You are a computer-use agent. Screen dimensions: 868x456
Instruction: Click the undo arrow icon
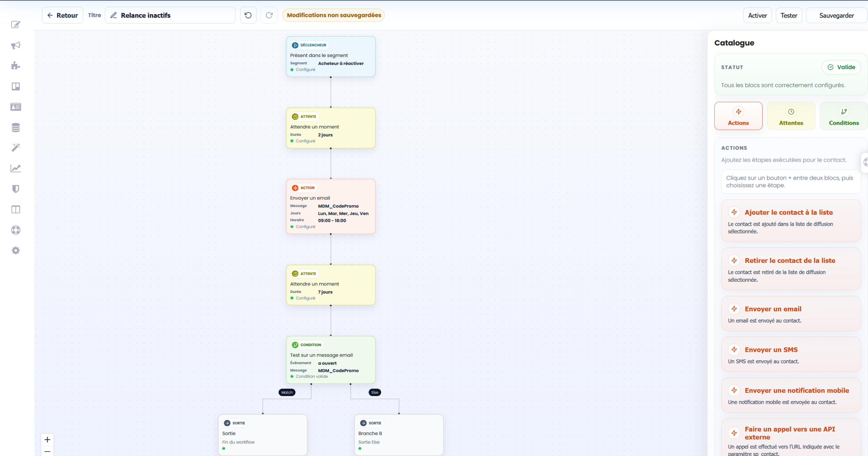click(x=248, y=15)
